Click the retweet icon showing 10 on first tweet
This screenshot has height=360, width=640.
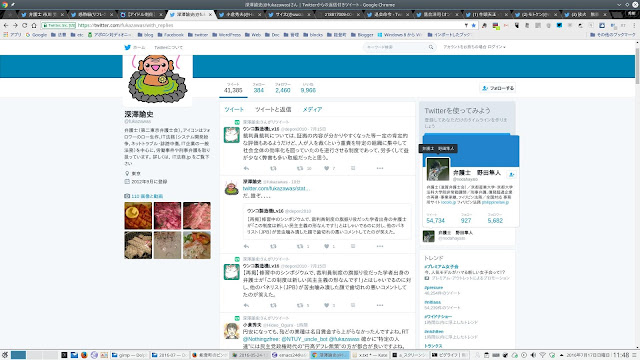click(x=300, y=168)
